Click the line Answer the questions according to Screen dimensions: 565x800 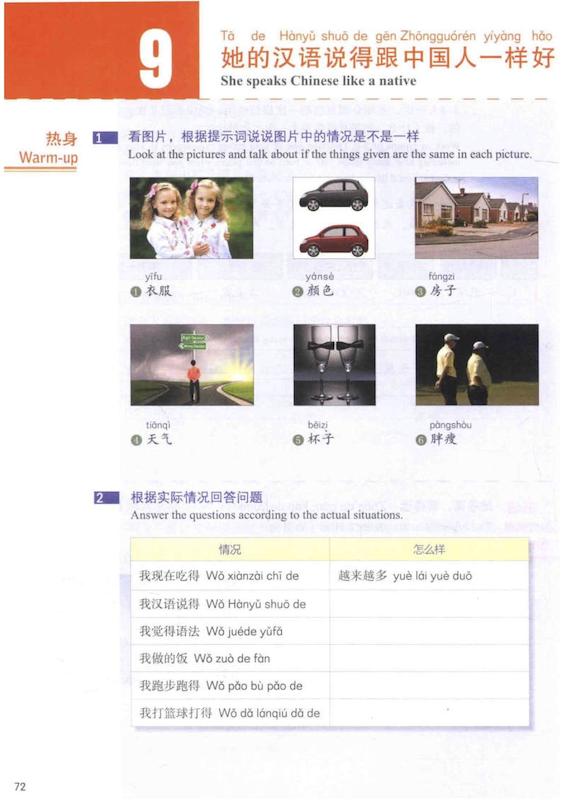266,515
